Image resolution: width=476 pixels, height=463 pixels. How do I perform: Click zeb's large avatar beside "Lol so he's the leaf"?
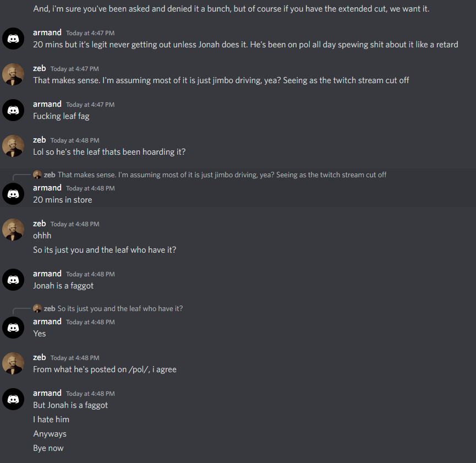tap(13, 146)
